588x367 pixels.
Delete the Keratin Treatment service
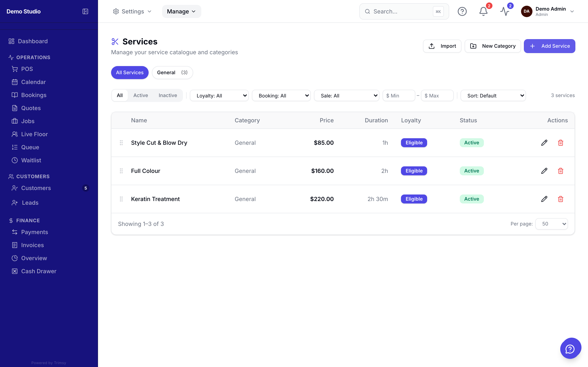click(x=561, y=199)
